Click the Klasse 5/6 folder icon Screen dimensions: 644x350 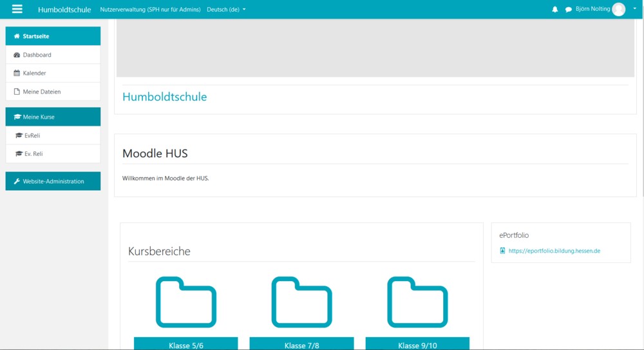tap(185, 302)
